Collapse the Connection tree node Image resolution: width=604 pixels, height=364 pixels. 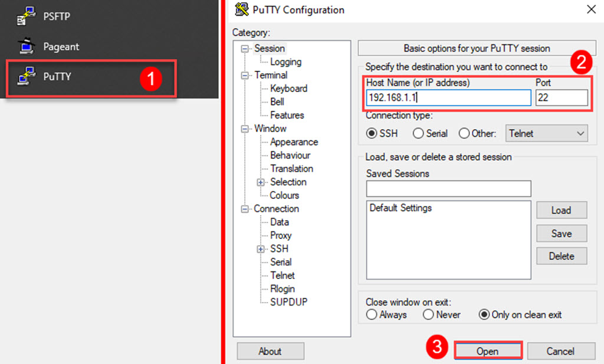pyautogui.click(x=245, y=209)
